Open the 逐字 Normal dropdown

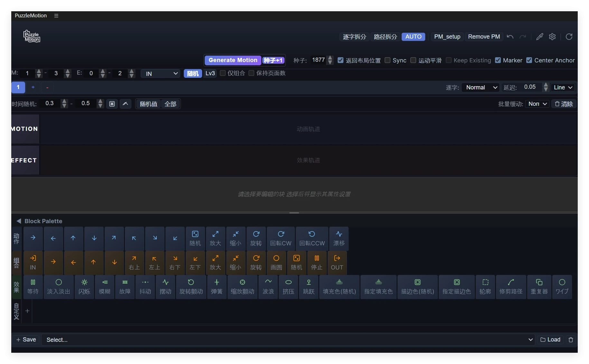[480, 87]
